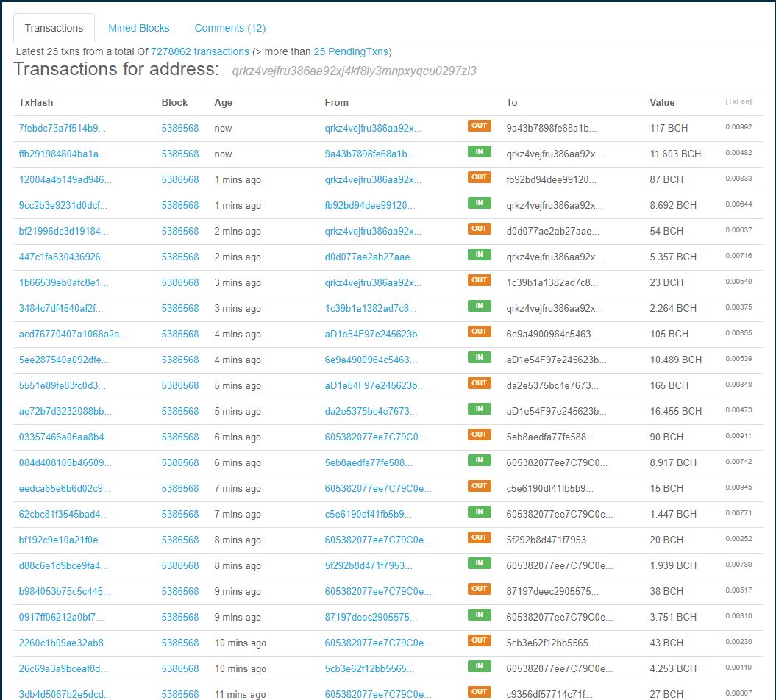Open sender 1c39b1a1382ad7c8 in 2.264 BCH row
The width and height of the screenshot is (776, 700).
(371, 308)
